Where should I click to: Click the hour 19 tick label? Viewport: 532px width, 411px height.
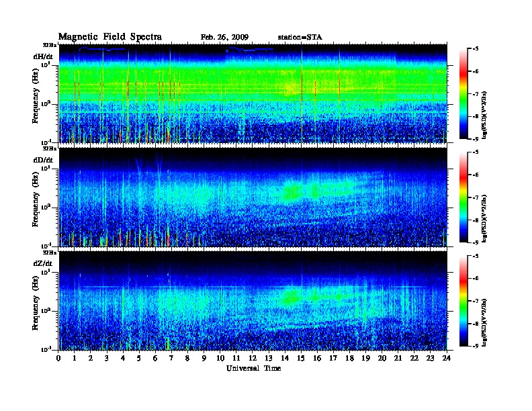(x=365, y=358)
